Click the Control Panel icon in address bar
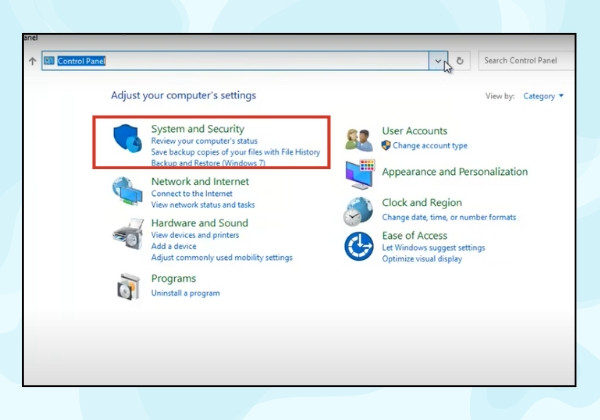 tap(49, 60)
